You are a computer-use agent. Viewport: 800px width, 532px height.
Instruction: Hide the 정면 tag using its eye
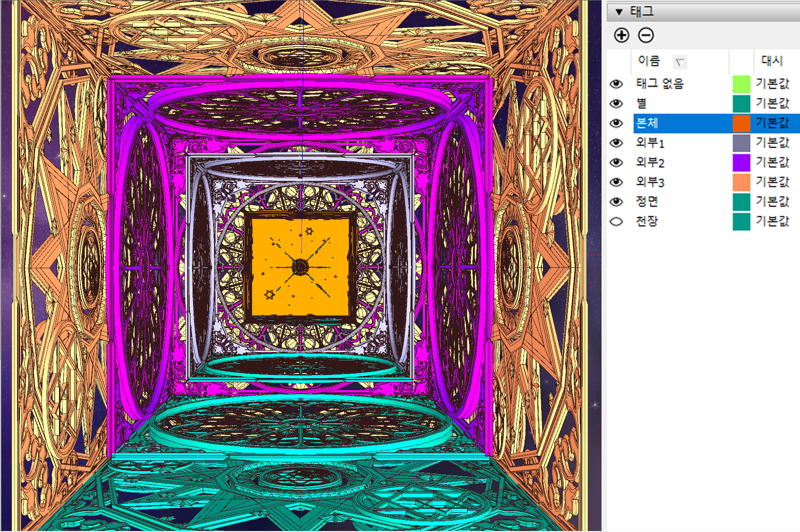pyautogui.click(x=616, y=201)
